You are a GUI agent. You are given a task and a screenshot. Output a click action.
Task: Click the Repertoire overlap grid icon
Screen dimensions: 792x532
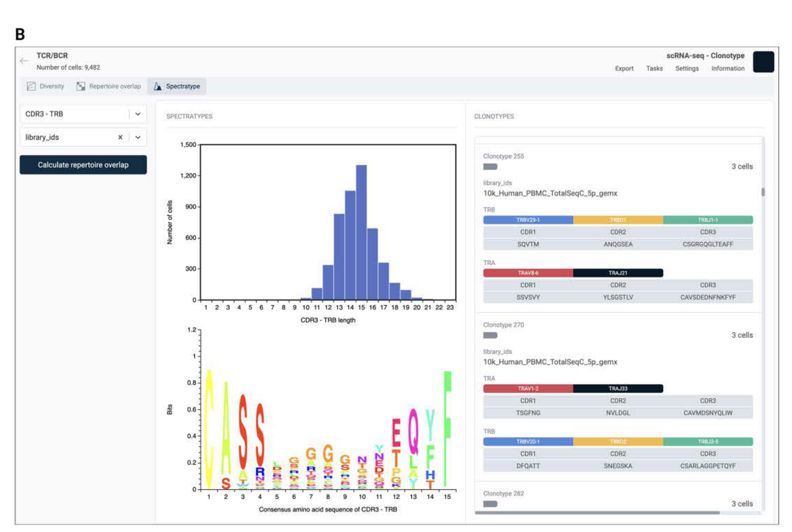click(x=81, y=86)
